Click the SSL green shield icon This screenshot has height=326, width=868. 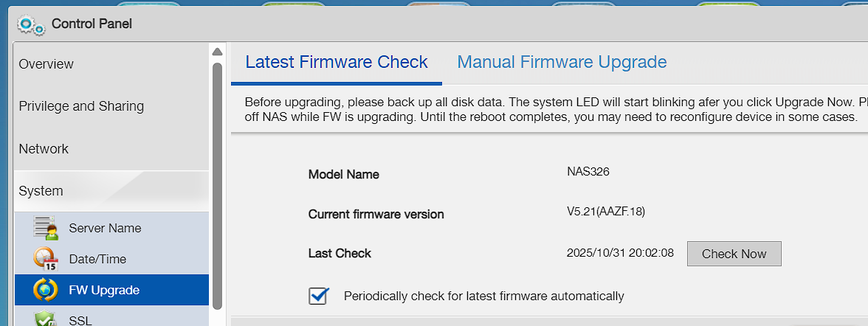tap(46, 319)
